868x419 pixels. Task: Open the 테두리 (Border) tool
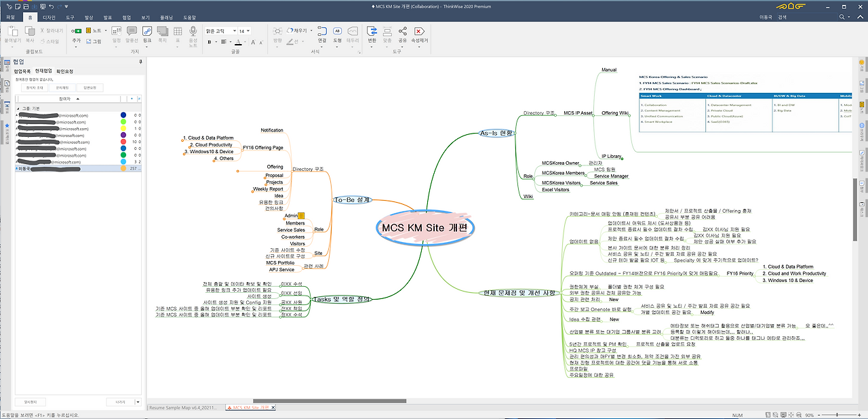(x=353, y=35)
